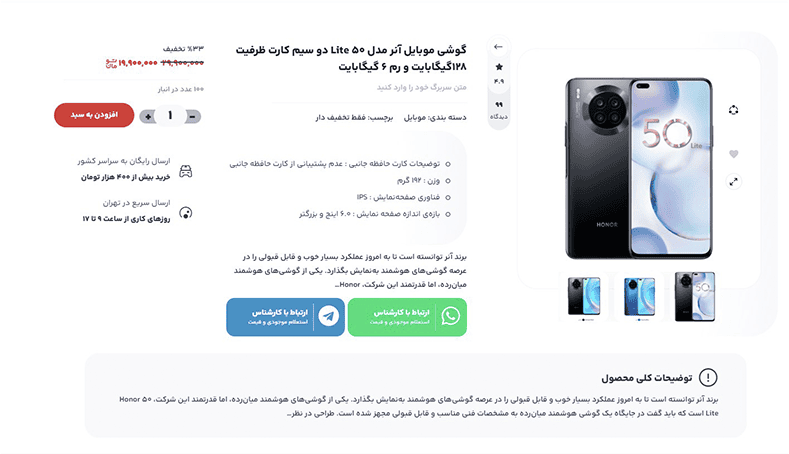Click the back arrow icon beside the title

point(498,47)
